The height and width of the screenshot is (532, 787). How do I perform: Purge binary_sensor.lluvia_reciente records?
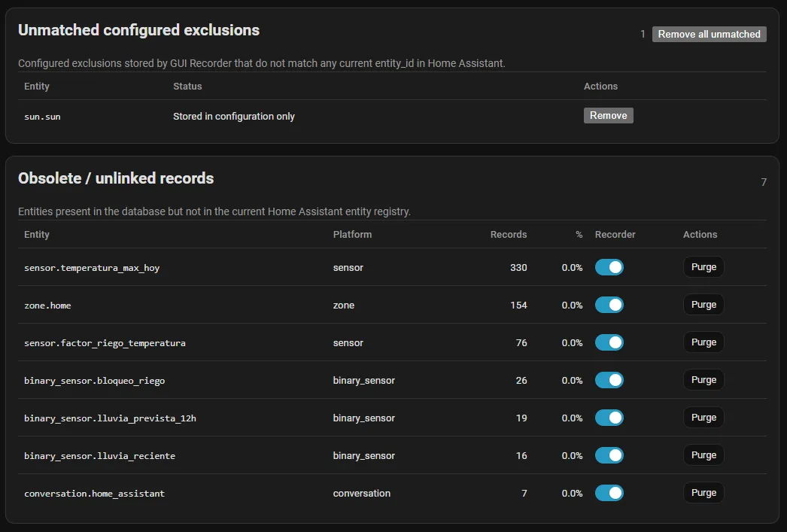[x=703, y=455]
